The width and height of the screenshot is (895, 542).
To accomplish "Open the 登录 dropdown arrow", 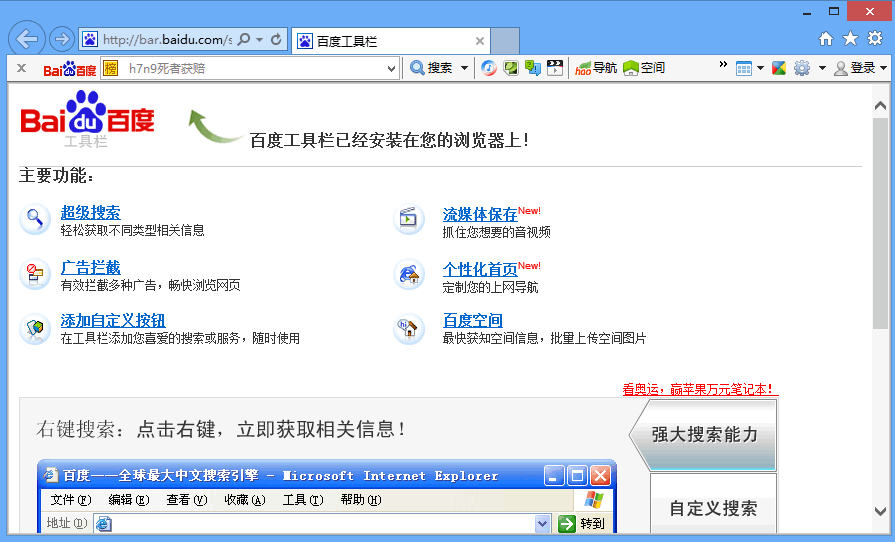I will click(884, 68).
